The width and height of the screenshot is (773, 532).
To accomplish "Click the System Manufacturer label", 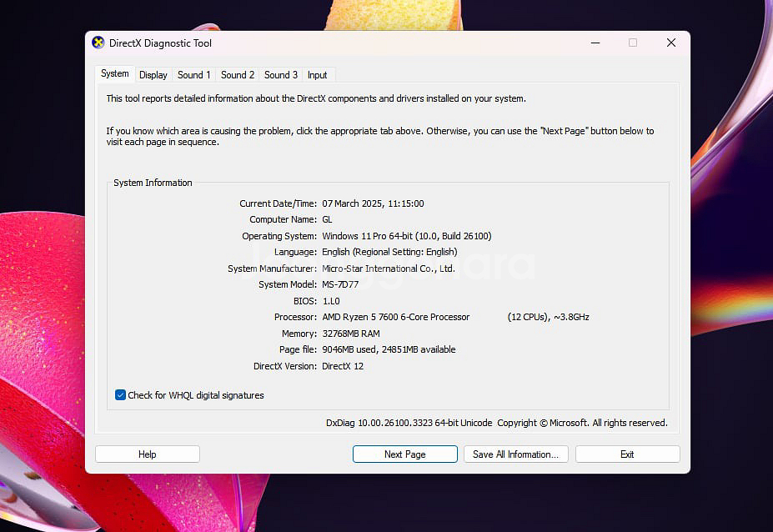I will (272, 269).
